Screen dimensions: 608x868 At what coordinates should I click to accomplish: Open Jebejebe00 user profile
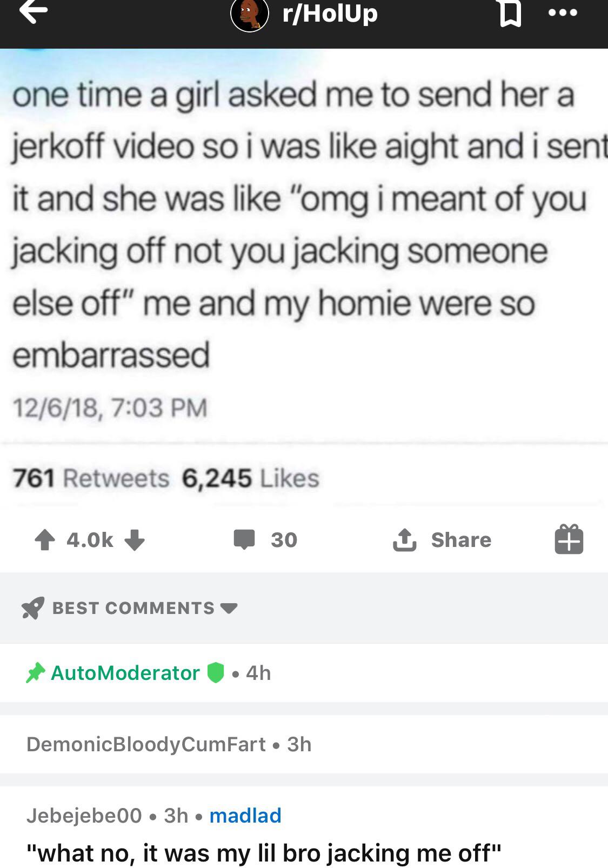[84, 815]
